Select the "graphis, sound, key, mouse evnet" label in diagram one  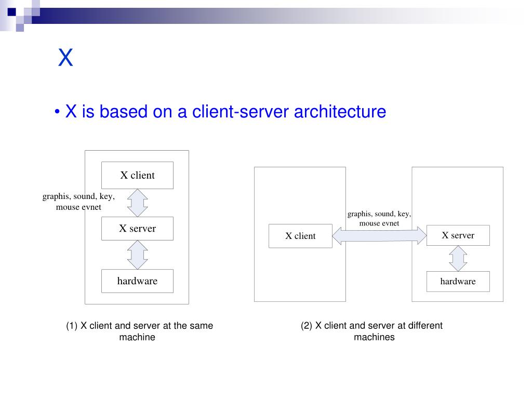(78, 202)
